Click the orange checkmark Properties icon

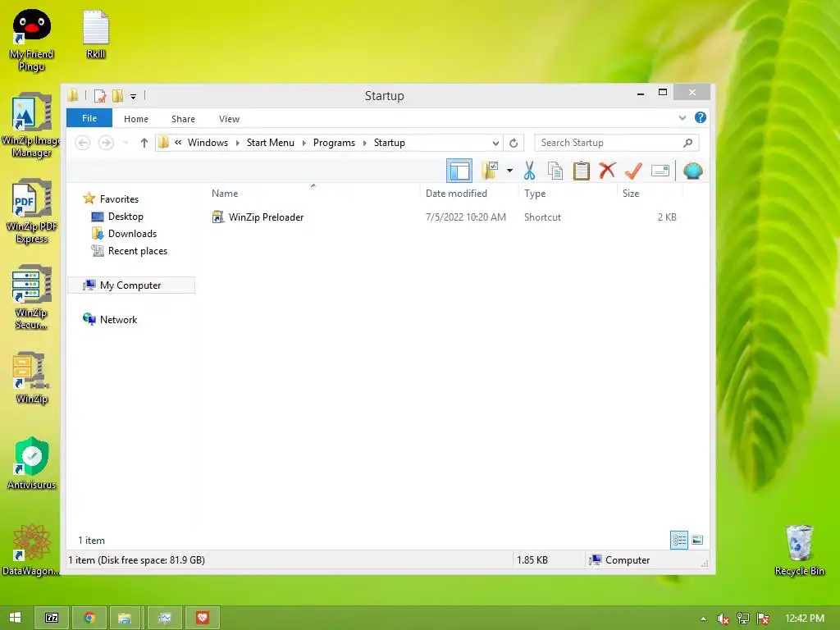point(633,171)
